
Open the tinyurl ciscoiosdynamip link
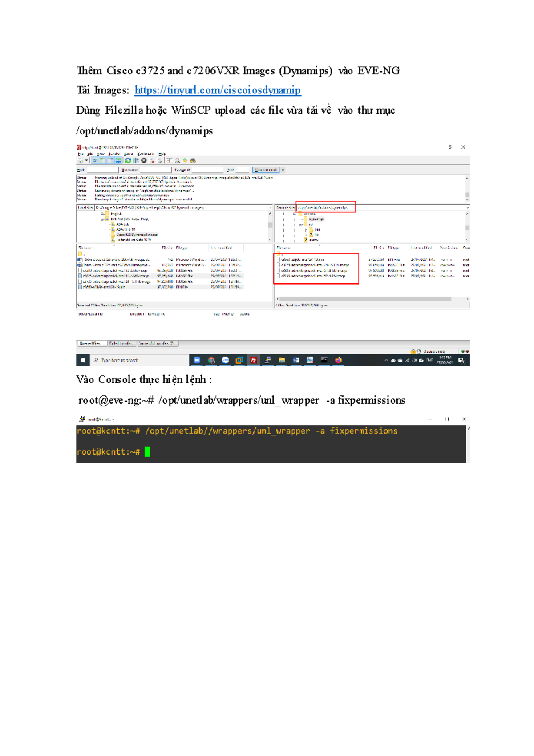point(217,90)
